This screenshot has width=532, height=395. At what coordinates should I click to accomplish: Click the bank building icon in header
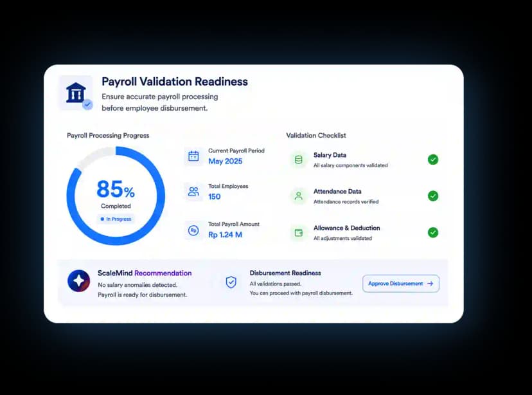[76, 93]
